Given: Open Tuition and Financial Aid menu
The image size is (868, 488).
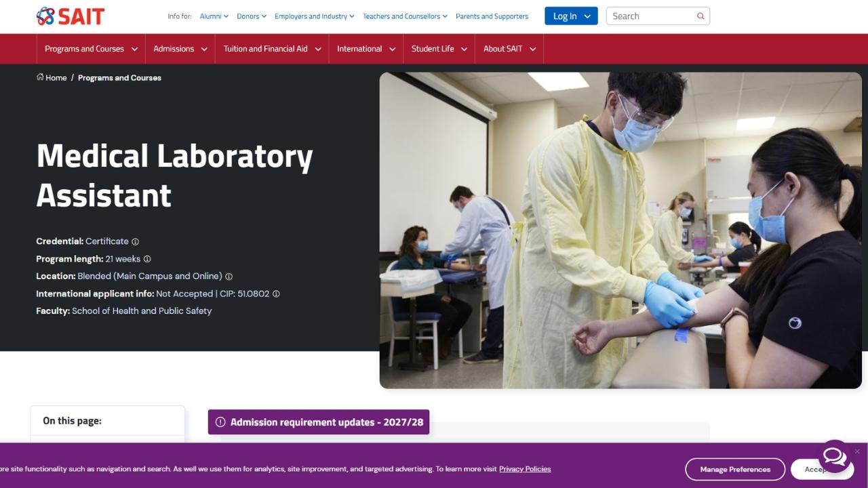Looking at the screenshot, I should click(272, 49).
